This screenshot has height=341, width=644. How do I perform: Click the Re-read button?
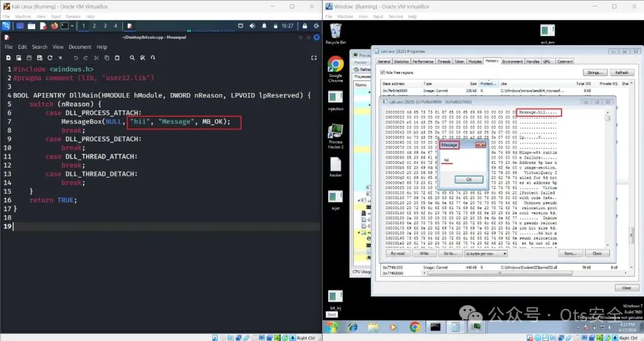[x=398, y=253]
